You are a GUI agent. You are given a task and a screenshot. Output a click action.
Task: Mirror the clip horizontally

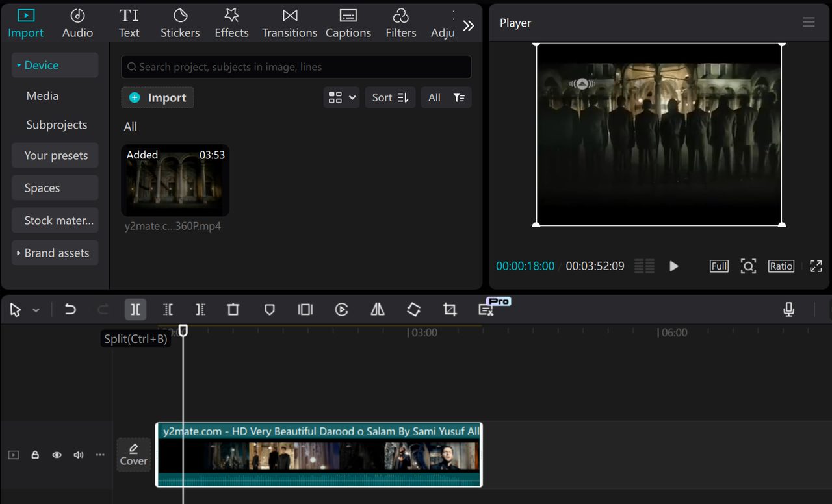377,310
